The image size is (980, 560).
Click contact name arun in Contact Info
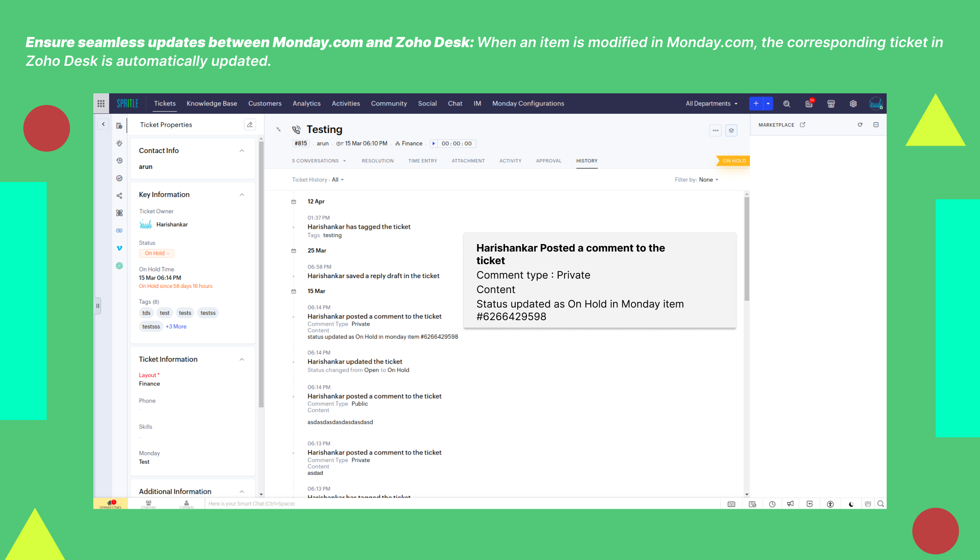click(146, 167)
